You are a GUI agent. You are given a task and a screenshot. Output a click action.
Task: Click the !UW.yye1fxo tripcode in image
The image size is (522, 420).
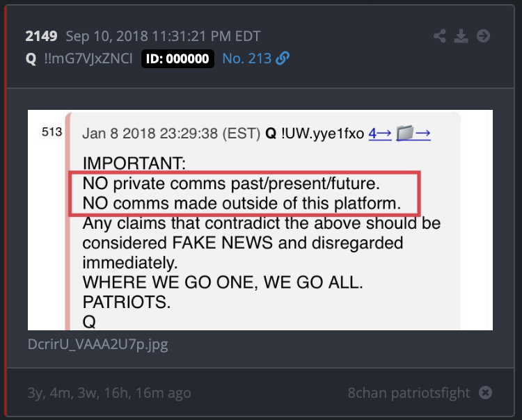click(x=322, y=134)
